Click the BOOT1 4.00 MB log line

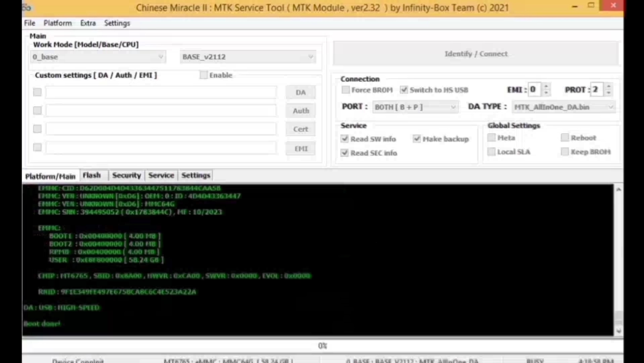pyautogui.click(x=105, y=236)
